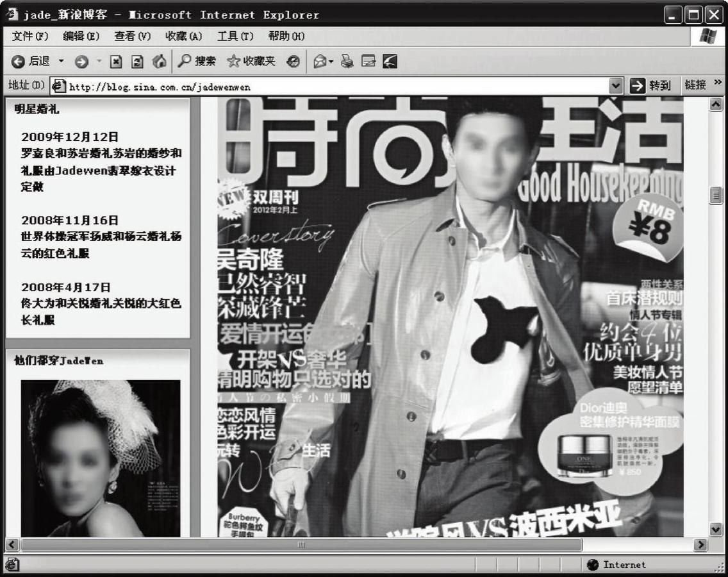Select the 2008年11月16日 date text
This screenshot has width=728, height=577.
(70, 220)
